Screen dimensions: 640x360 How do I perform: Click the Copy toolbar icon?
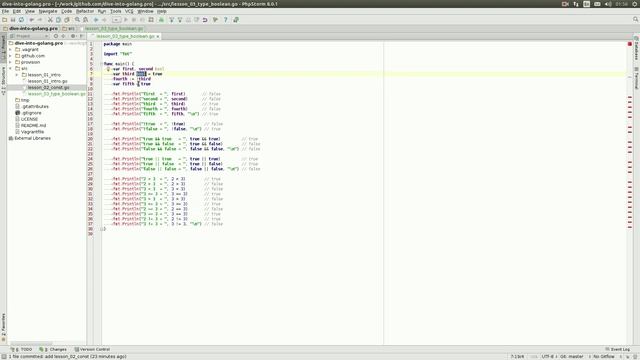58,20
